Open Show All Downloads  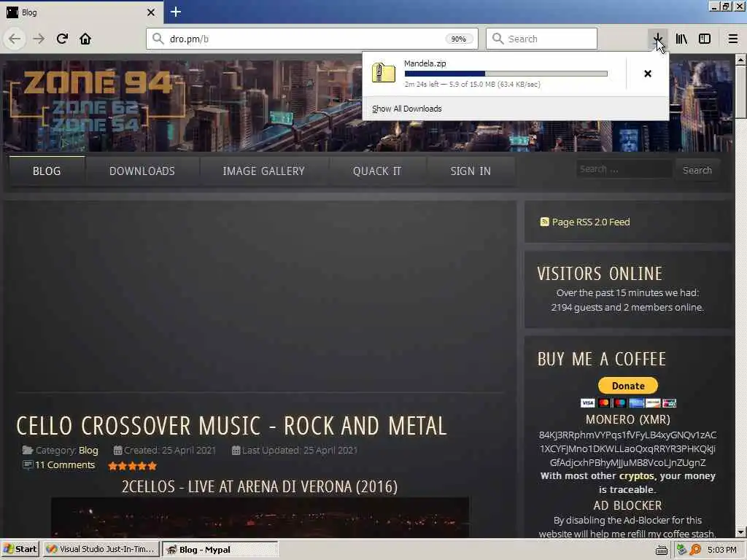click(407, 109)
